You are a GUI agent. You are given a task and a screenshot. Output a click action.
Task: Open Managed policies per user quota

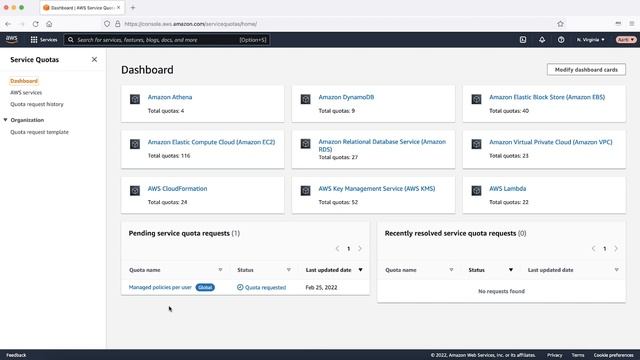160,287
